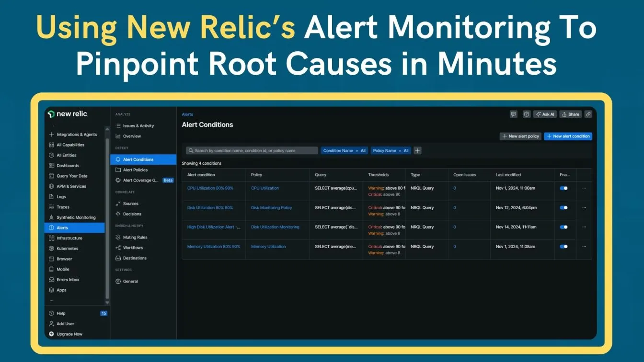Open Disk Utilization 80% 90% condition

210,208
